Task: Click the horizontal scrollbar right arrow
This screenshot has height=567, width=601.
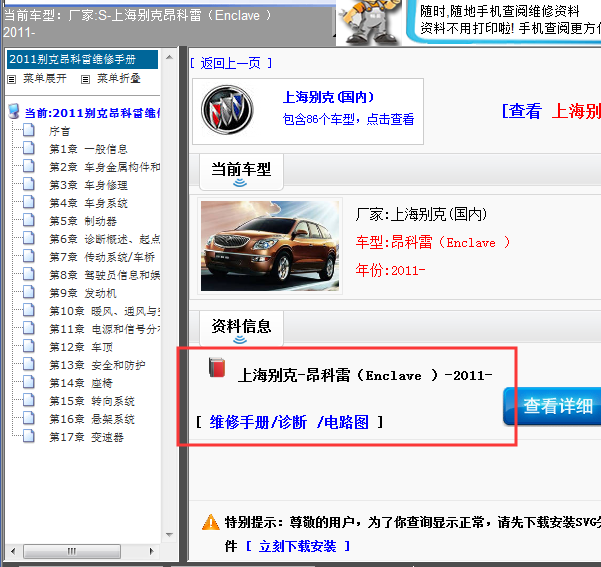Action: click(x=151, y=551)
